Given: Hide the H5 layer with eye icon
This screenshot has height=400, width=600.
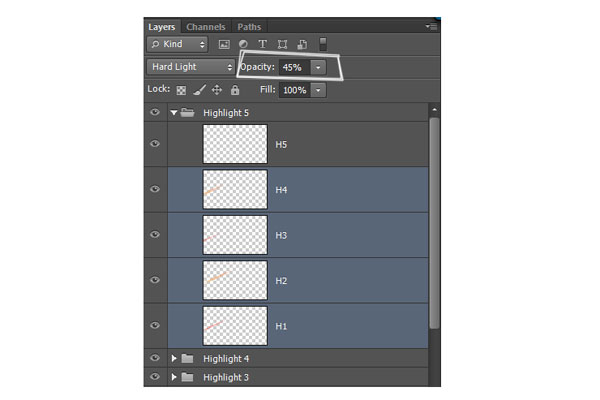Looking at the screenshot, I should tap(155, 144).
